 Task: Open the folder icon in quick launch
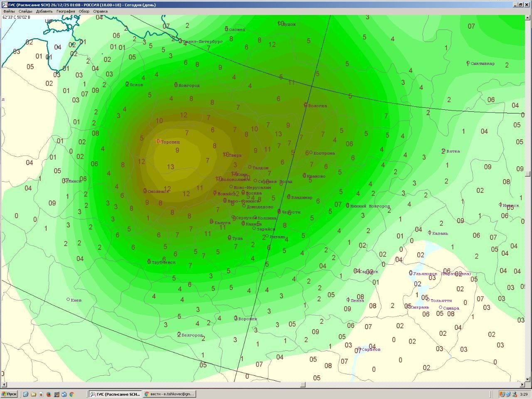click(x=33, y=394)
